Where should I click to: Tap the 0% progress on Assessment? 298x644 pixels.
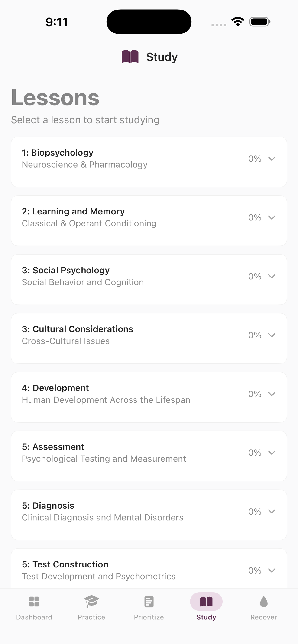255,453
